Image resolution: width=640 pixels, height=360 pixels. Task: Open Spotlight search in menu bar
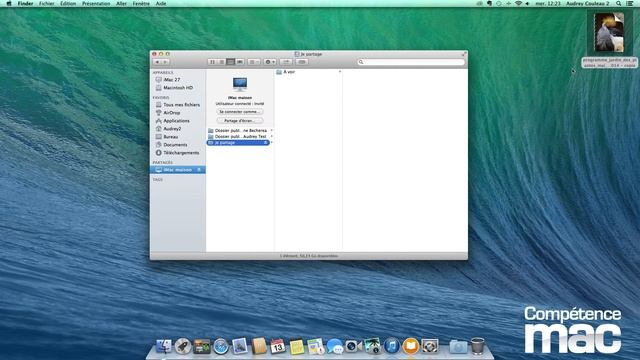coord(619,3)
